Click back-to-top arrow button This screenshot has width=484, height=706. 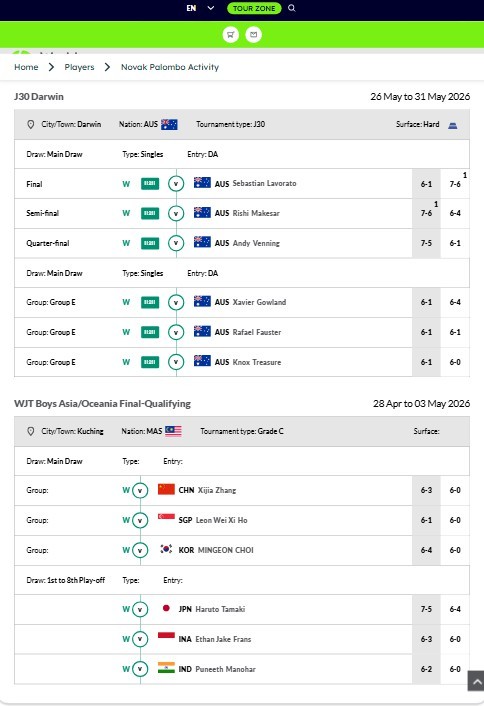point(476,680)
